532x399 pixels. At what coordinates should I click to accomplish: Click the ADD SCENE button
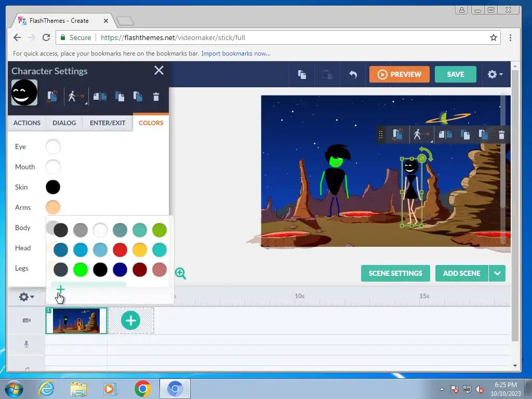(x=461, y=273)
